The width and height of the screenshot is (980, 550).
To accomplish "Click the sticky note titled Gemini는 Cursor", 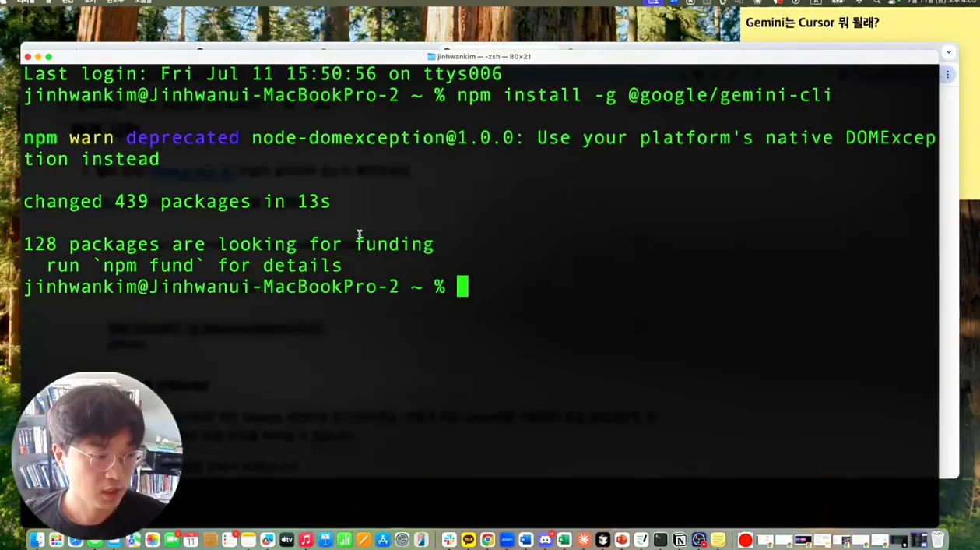I will point(813,23).
